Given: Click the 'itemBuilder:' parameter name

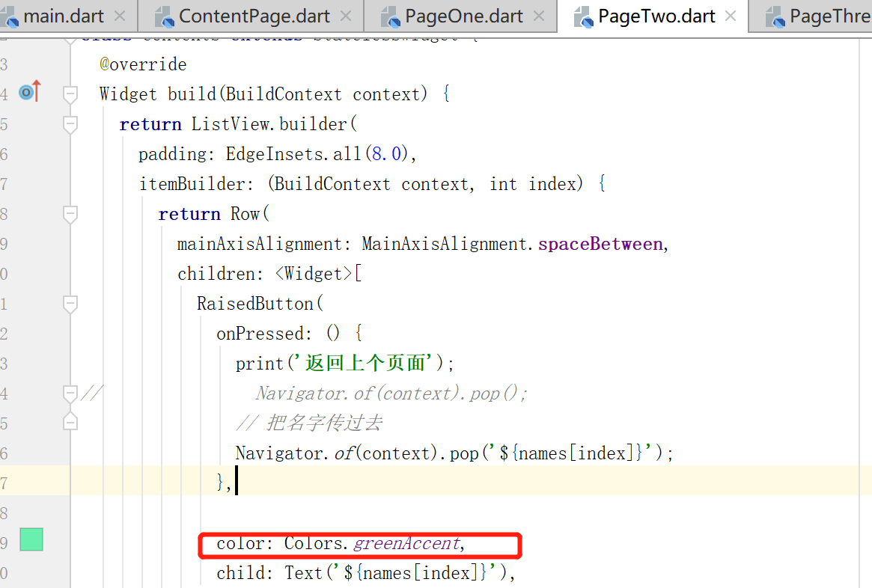Looking at the screenshot, I should pos(196,184).
